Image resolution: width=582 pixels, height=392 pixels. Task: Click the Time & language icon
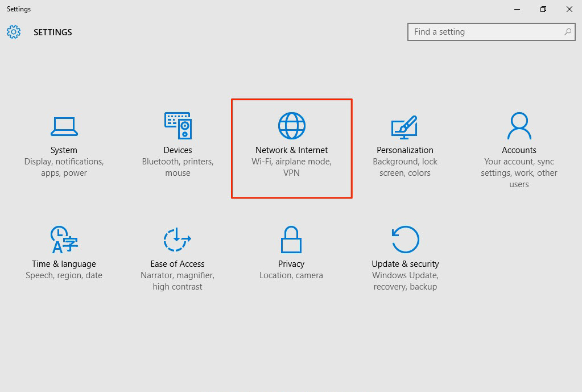click(x=64, y=240)
